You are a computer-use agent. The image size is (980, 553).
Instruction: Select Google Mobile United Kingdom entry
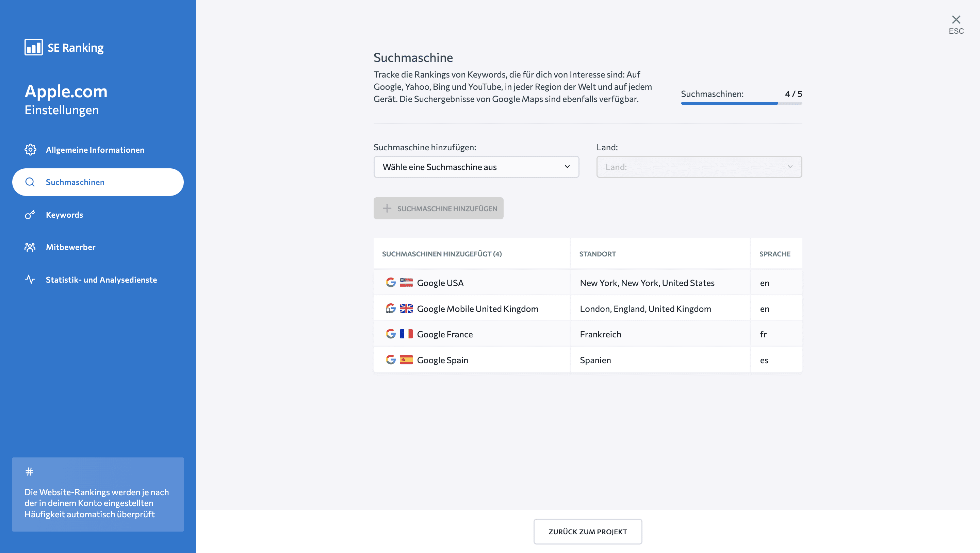point(477,308)
